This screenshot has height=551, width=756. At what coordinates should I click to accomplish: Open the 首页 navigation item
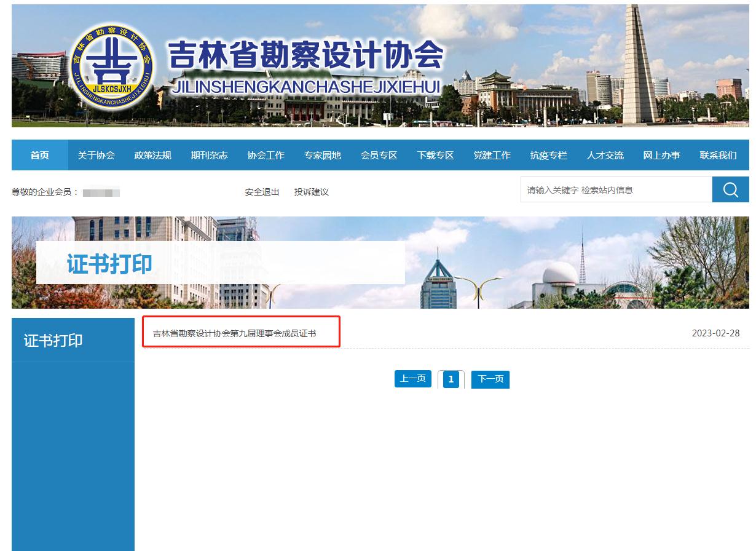(x=40, y=155)
